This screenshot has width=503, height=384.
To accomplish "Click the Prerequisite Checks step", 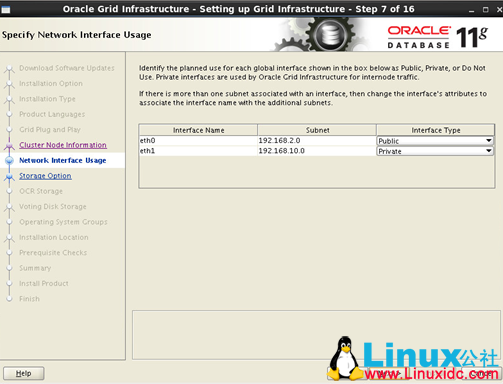I will coord(53,253).
